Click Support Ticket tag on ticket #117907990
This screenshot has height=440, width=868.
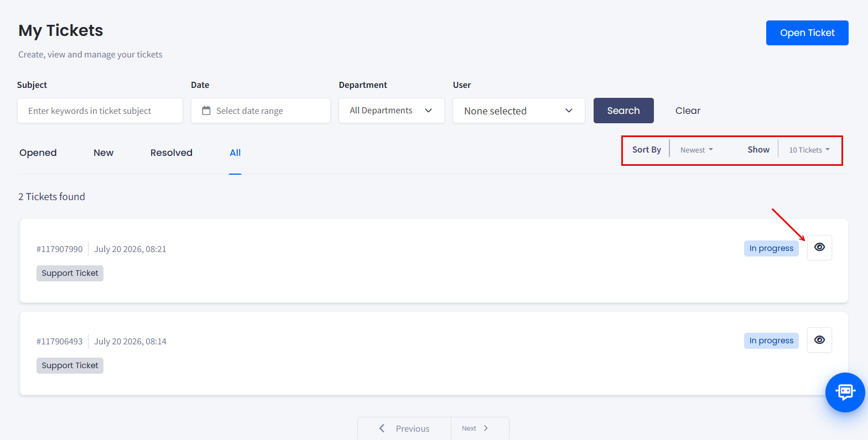coord(70,273)
